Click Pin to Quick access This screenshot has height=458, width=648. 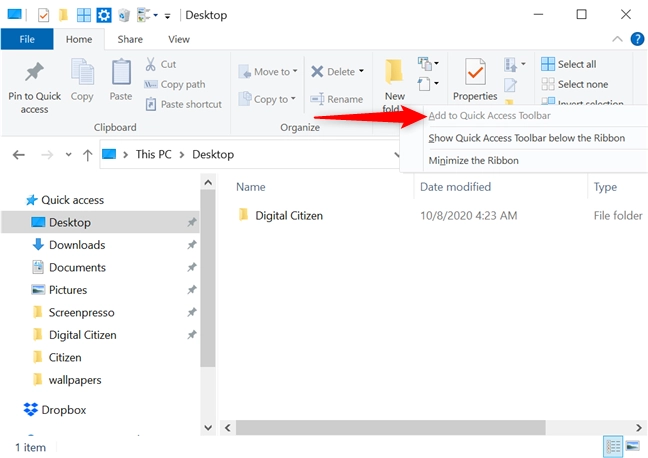[34, 87]
